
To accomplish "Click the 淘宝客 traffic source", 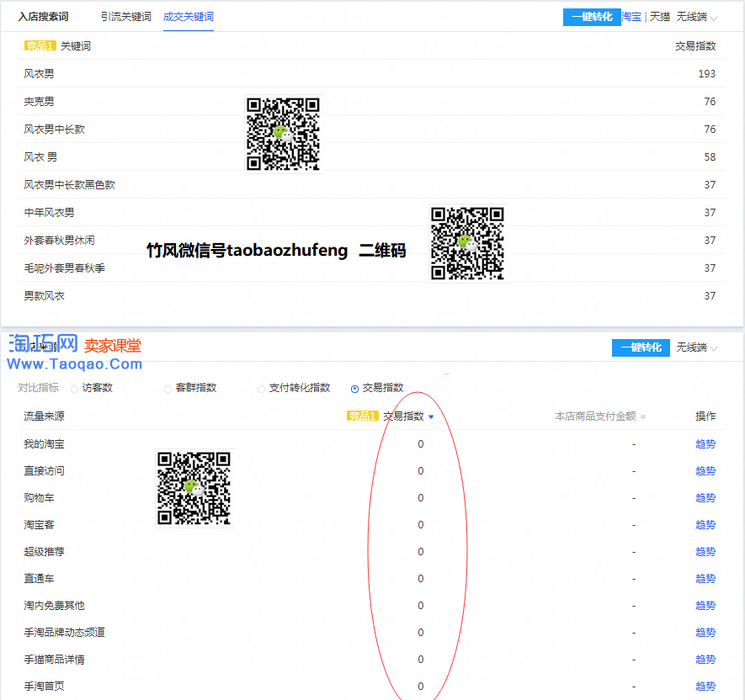I will pos(39,525).
